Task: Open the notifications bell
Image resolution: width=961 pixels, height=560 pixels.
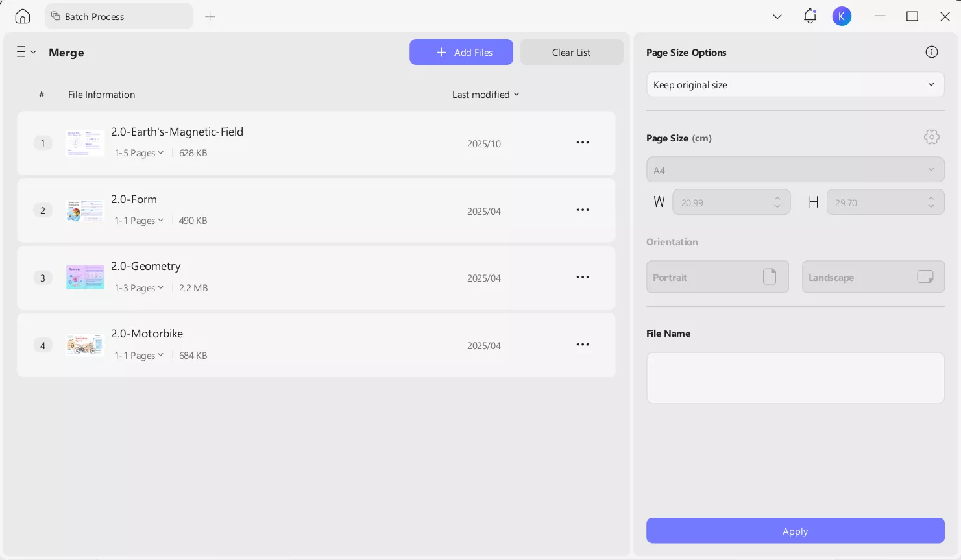Action: pos(810,16)
